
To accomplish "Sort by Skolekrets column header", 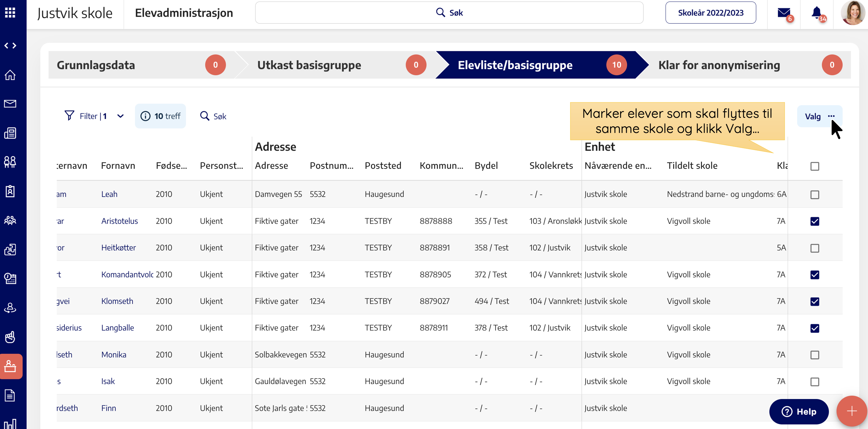I will 551,165.
